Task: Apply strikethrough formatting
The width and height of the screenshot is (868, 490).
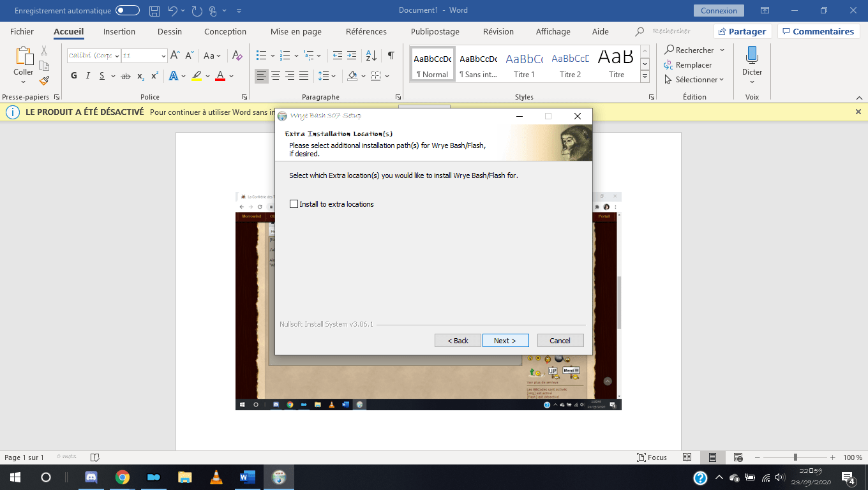Action: (126, 76)
